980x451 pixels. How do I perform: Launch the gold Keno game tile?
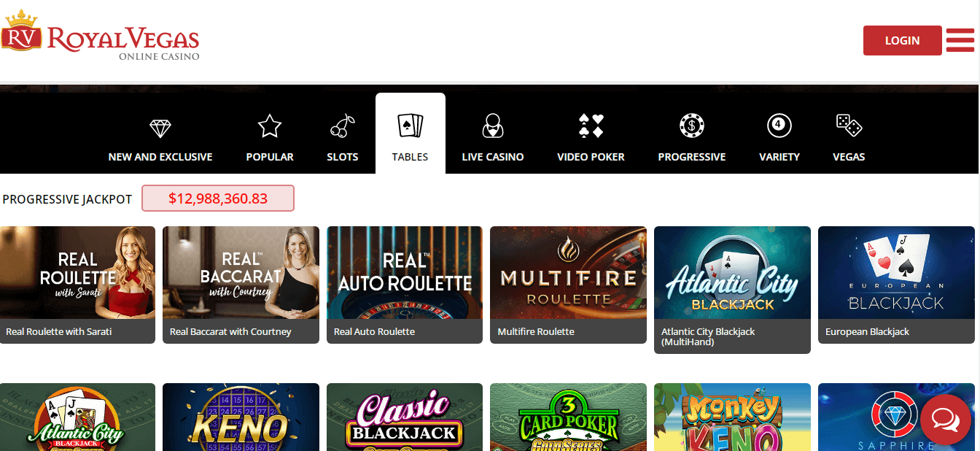(241, 417)
